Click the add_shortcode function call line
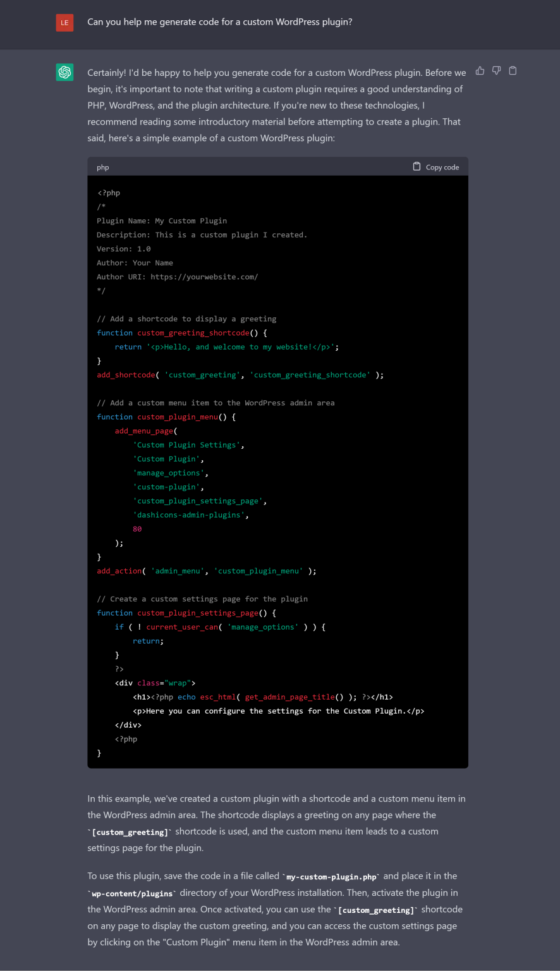 (x=240, y=375)
